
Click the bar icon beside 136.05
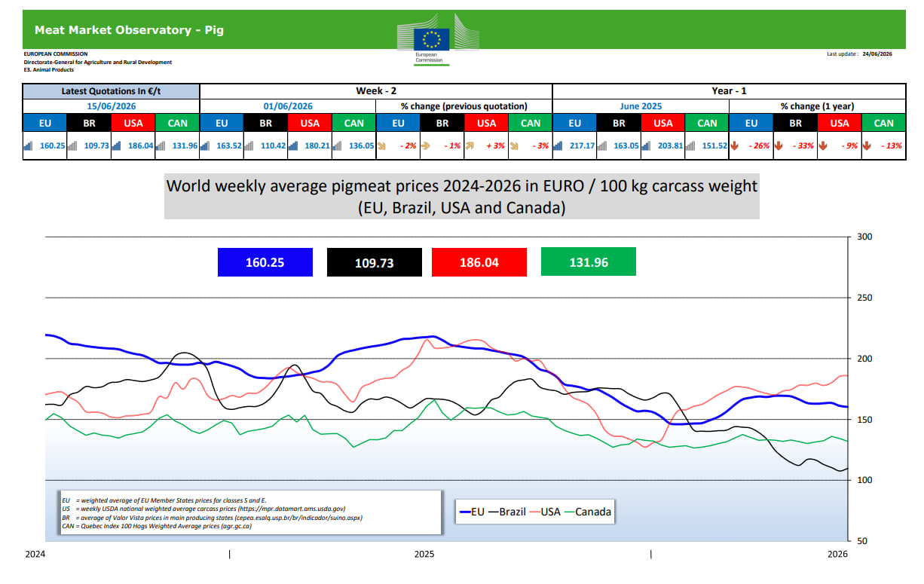338,145
